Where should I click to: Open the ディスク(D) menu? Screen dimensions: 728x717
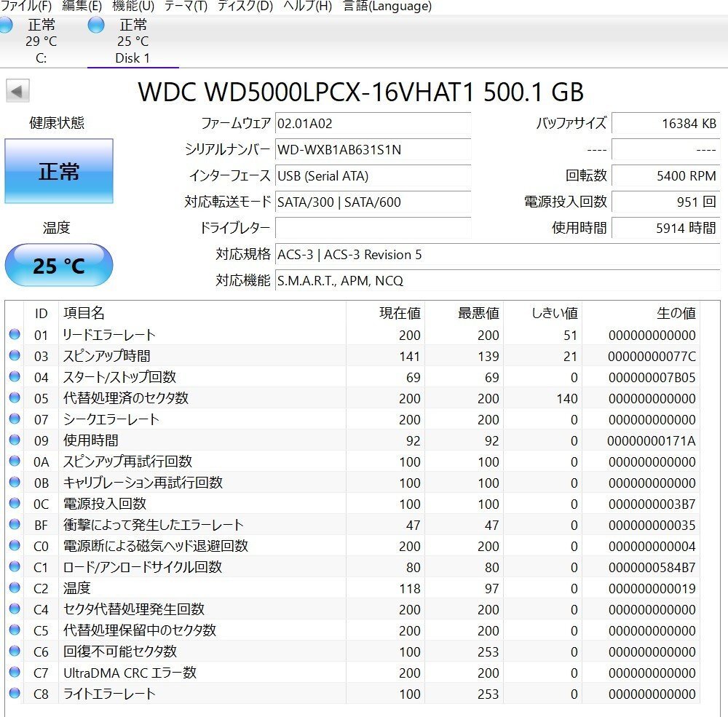[240, 6]
